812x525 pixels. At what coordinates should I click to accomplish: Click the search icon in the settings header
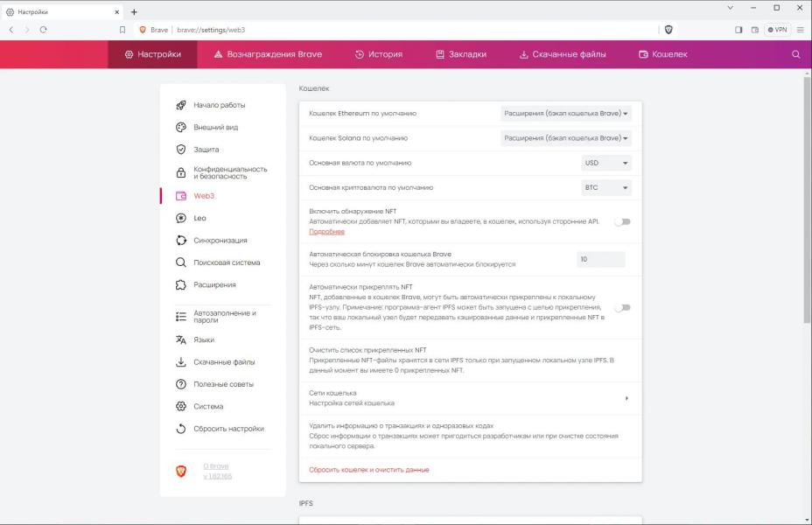796,54
